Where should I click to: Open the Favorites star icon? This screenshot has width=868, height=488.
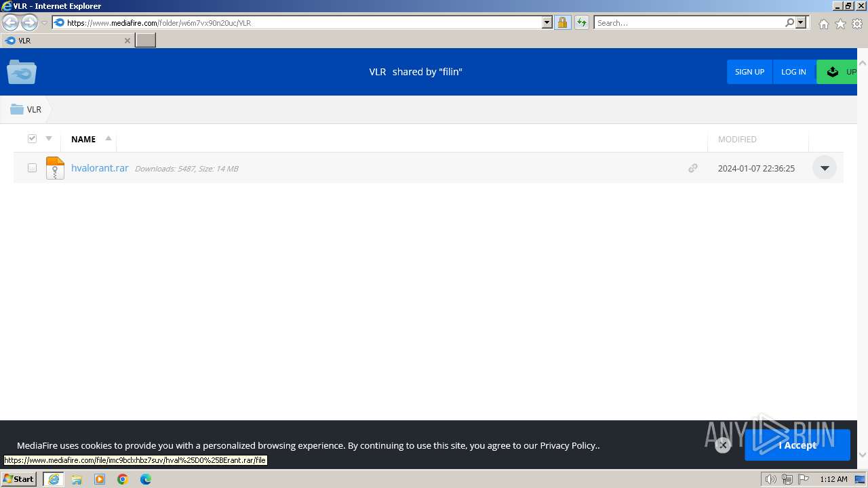coord(840,24)
